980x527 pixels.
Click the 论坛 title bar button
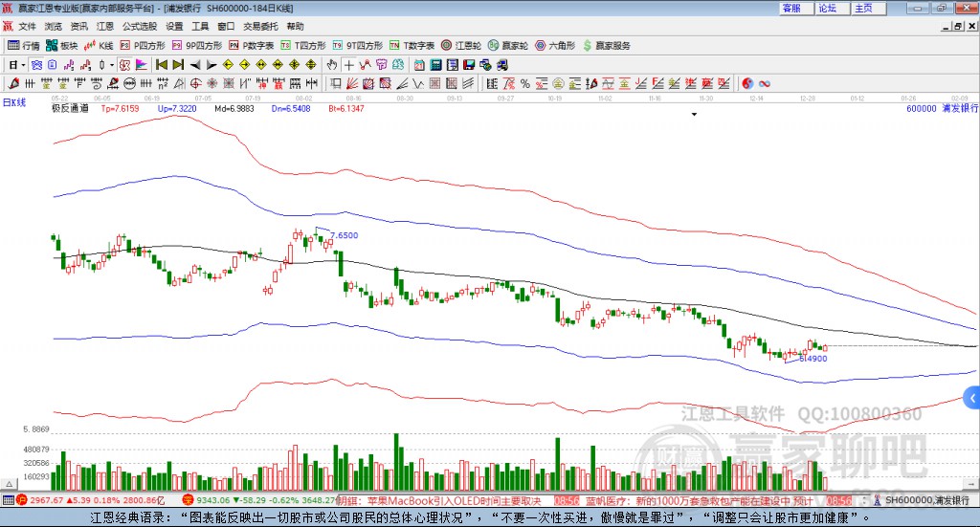point(832,8)
